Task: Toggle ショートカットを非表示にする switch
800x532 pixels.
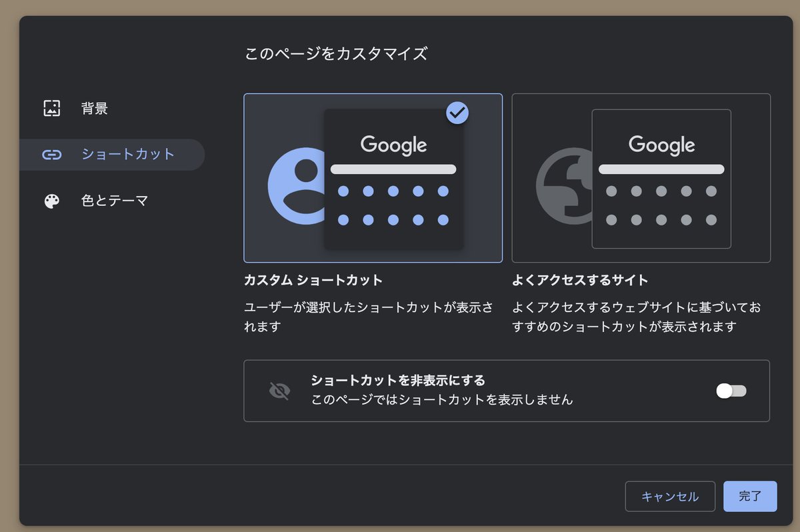Action: coord(731,391)
